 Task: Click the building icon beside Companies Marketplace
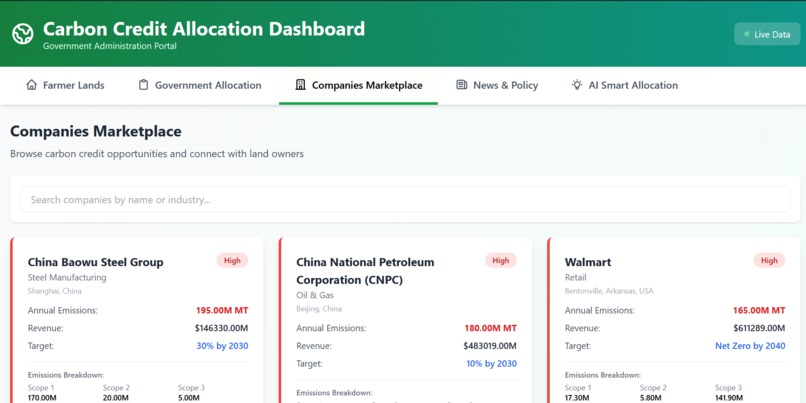click(x=300, y=85)
